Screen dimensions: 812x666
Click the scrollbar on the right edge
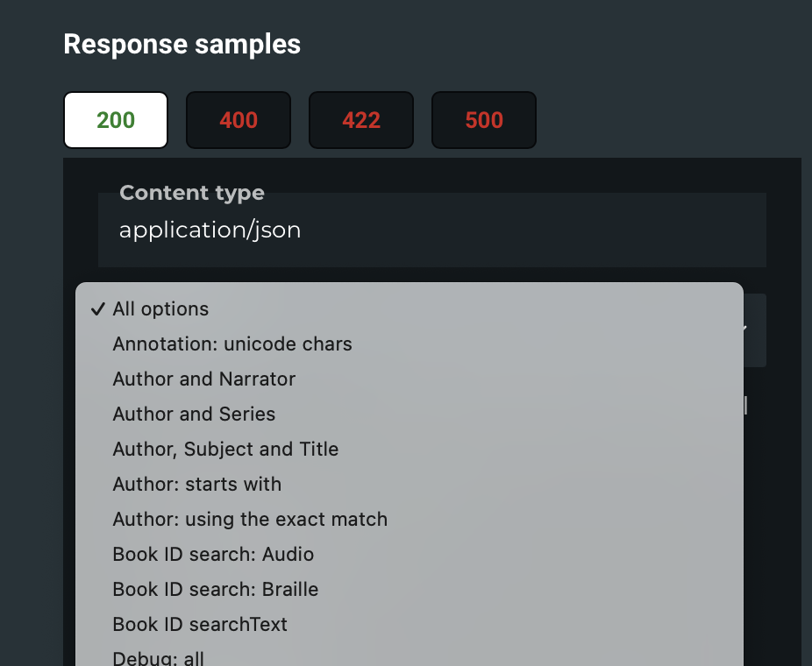(745, 406)
